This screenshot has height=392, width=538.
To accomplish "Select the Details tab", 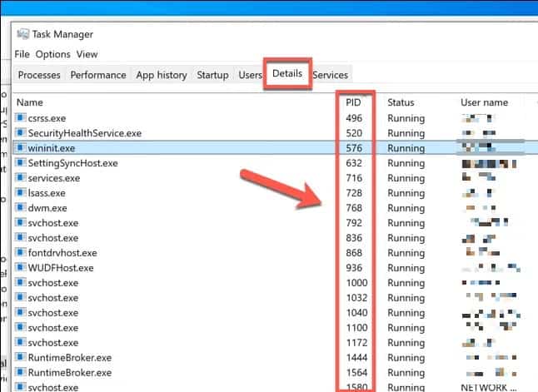I will click(x=287, y=73).
